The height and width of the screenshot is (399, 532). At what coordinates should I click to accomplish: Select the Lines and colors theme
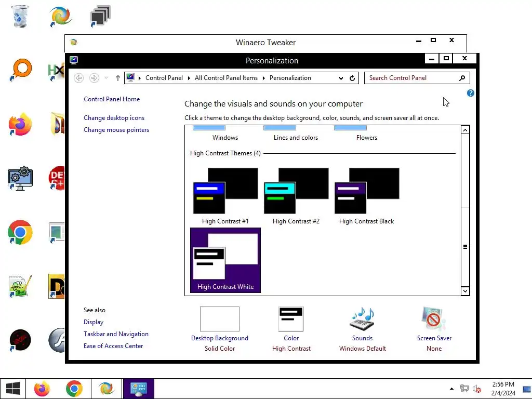pos(296,134)
